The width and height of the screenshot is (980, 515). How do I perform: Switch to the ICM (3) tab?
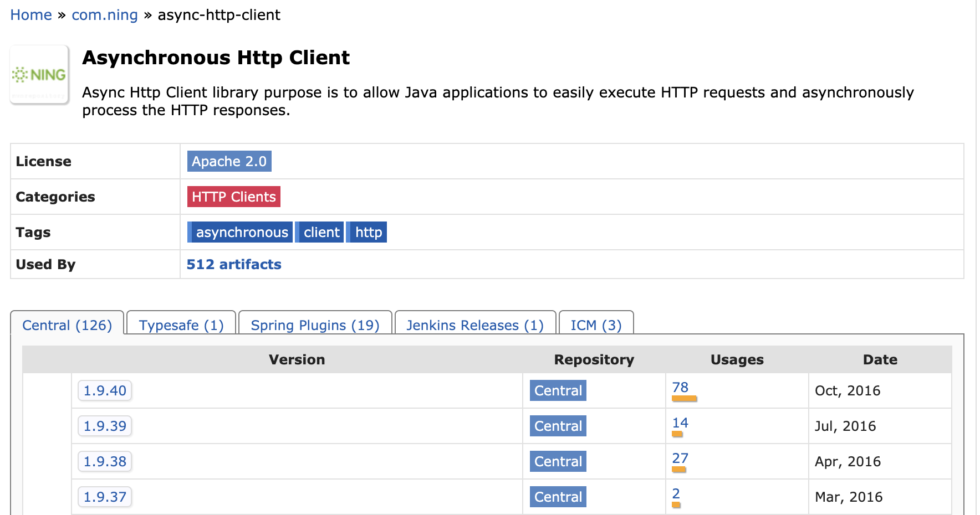[x=596, y=325]
